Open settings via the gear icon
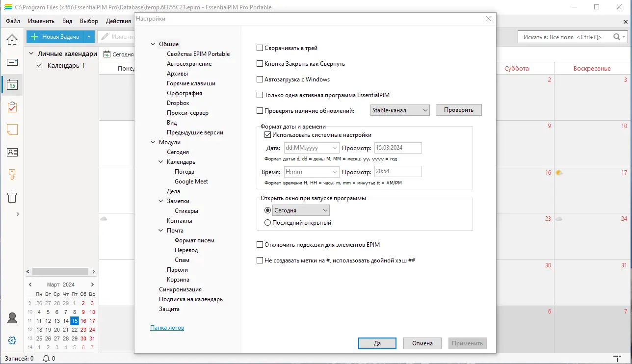 12,340
